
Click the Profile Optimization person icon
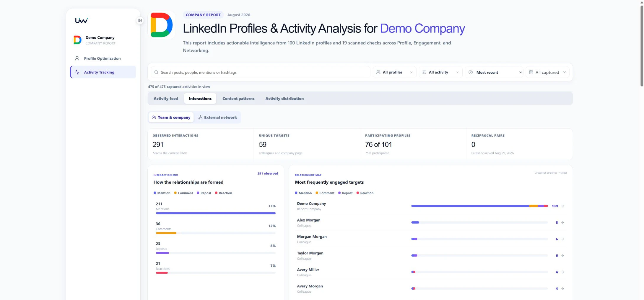[x=77, y=58]
